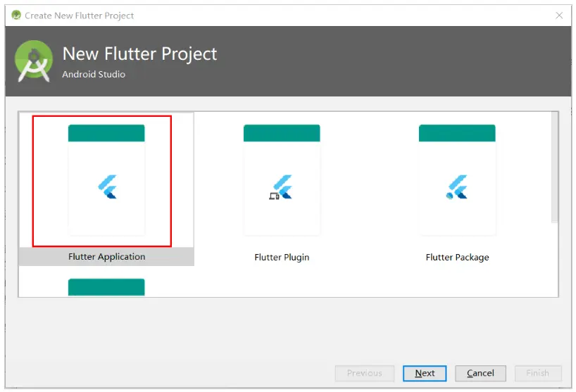The height and width of the screenshot is (392, 576).
Task: Click the Android Studio subtitle text
Action: (94, 74)
